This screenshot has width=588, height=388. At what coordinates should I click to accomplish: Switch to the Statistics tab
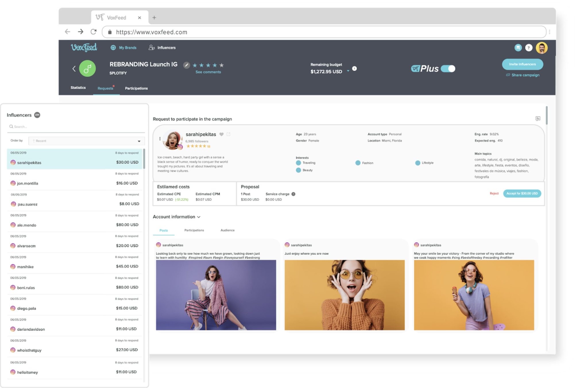pos(78,88)
